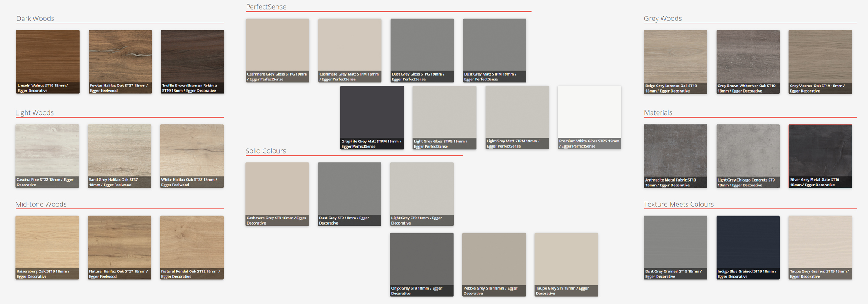The width and height of the screenshot is (868, 304).
Task: Choose Light Grey ST9 Decorative solid colour
Action: click(x=422, y=194)
